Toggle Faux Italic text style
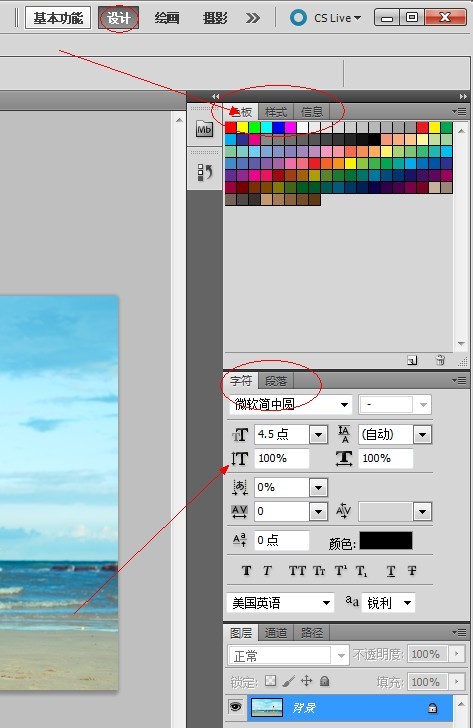473x728 pixels. click(267, 571)
